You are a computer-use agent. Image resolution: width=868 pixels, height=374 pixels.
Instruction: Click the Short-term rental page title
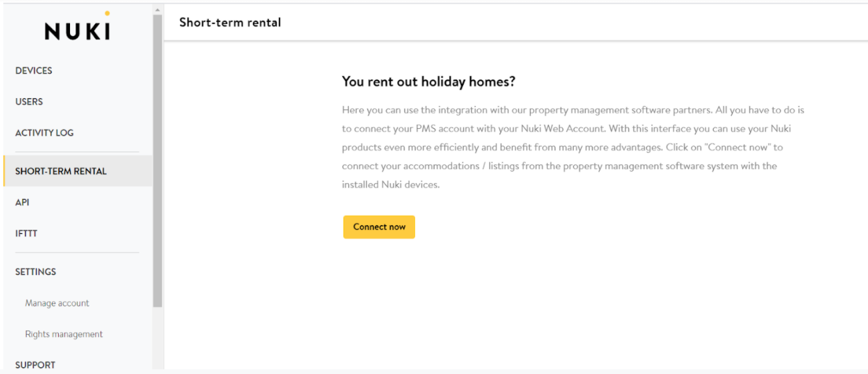click(230, 23)
